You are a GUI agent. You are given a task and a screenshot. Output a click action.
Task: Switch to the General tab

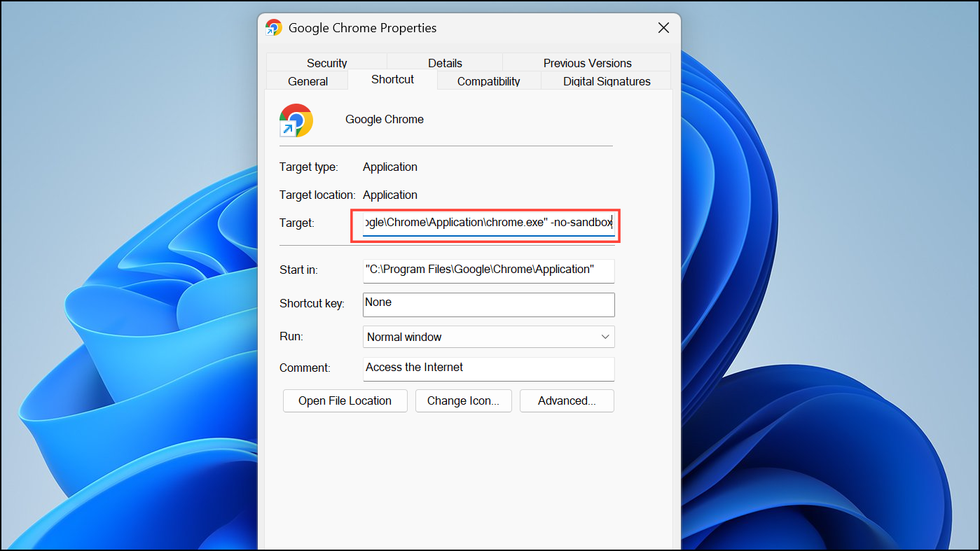308,81
